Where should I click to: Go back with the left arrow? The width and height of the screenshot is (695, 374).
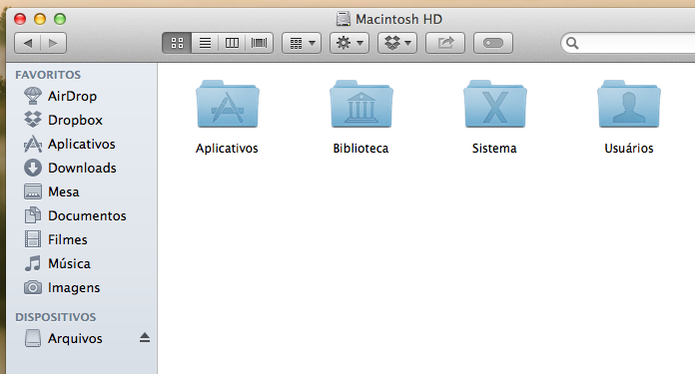click(27, 43)
